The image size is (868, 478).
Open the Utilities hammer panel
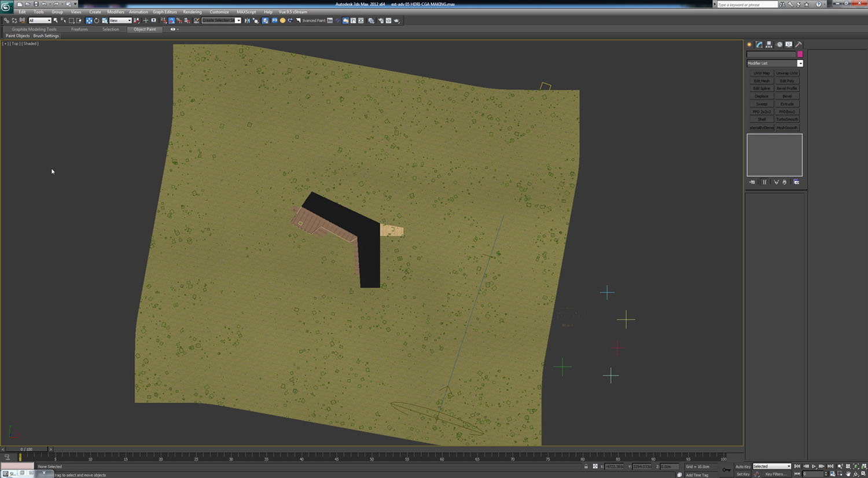pos(799,45)
